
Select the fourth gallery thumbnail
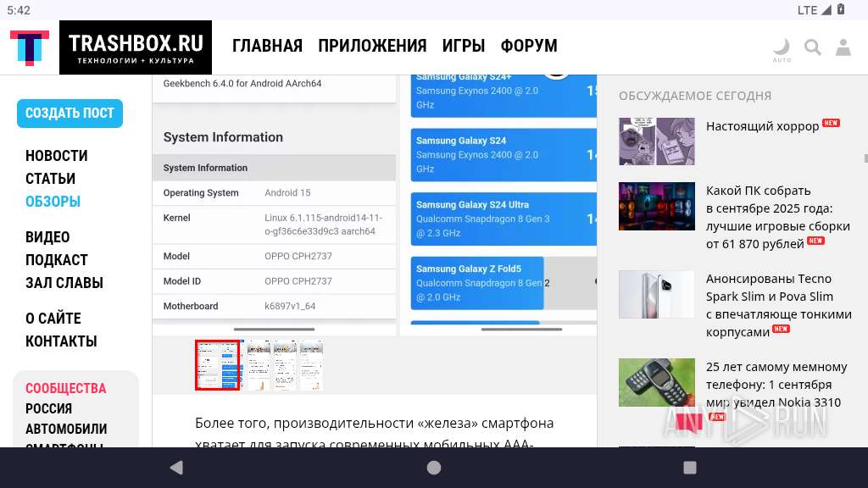click(x=310, y=365)
